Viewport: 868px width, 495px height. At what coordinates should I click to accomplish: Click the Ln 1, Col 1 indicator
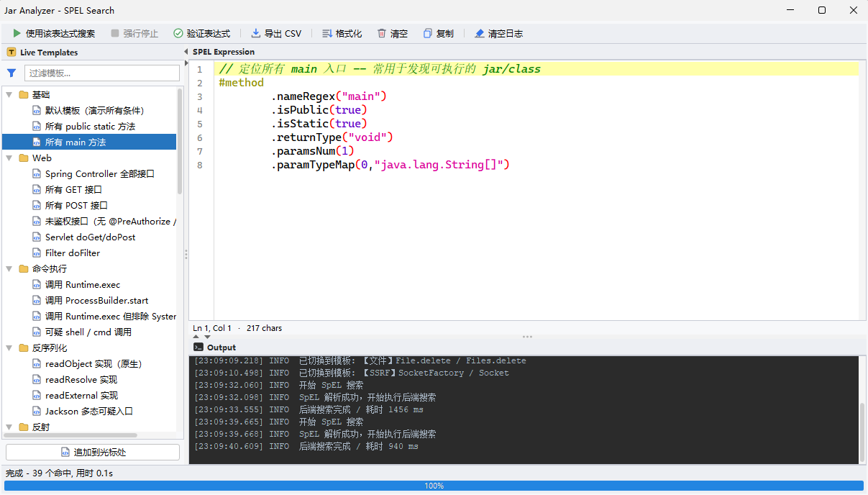pyautogui.click(x=212, y=328)
